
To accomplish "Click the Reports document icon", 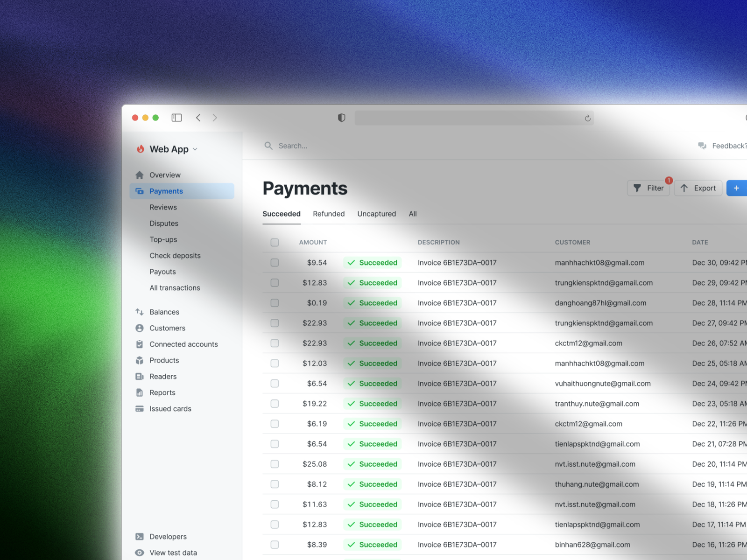I will [139, 392].
